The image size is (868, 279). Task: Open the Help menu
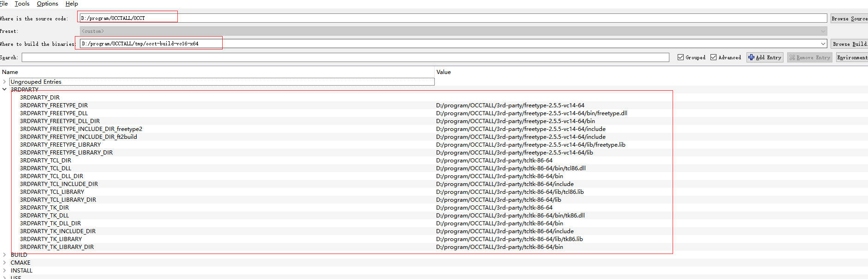72,4
